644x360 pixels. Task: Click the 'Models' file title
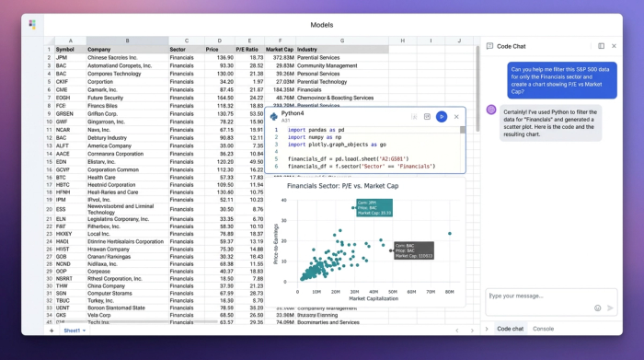point(322,25)
